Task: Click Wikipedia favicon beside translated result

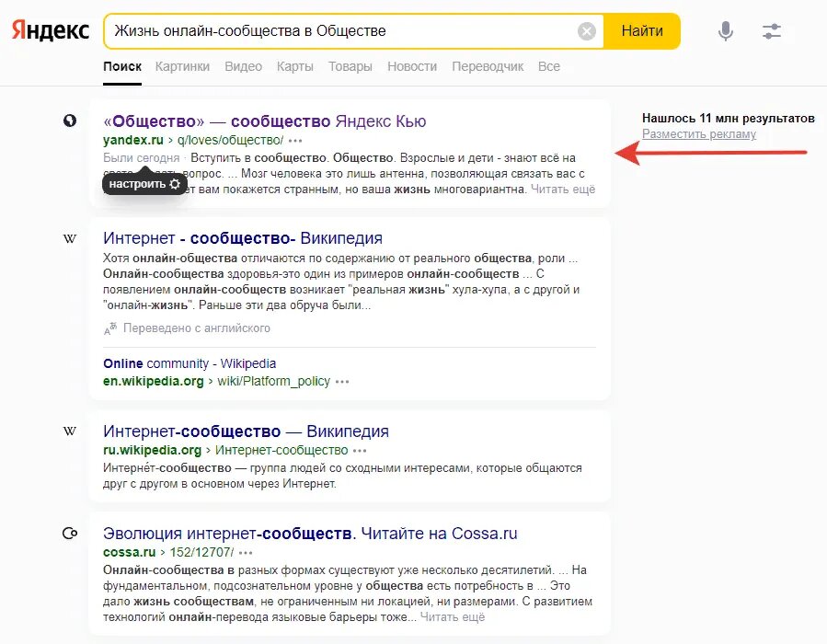Action: (x=70, y=238)
